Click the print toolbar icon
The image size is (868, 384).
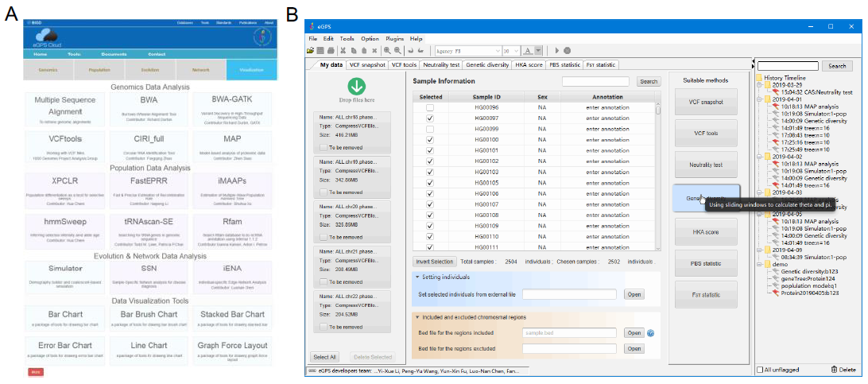(331, 50)
